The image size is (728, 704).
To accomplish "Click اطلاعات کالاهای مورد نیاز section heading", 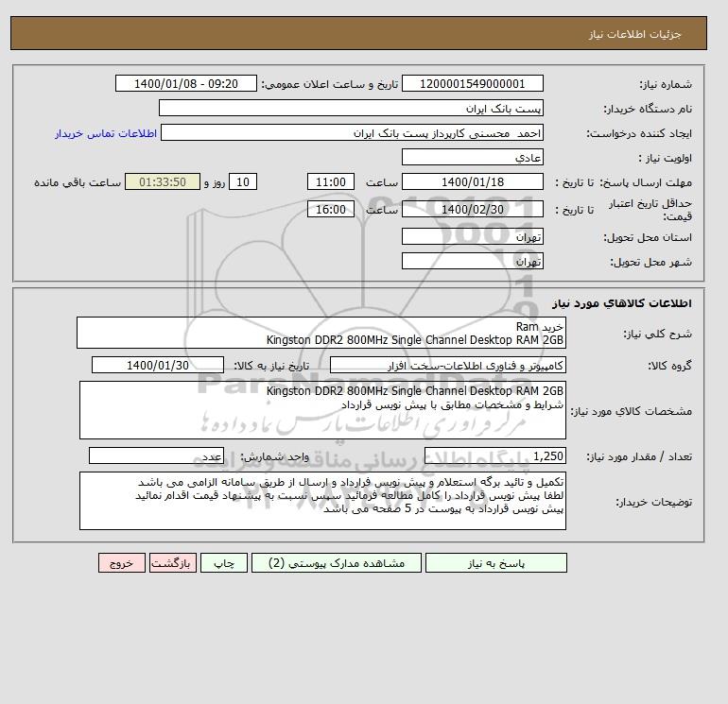I will (x=622, y=303).
